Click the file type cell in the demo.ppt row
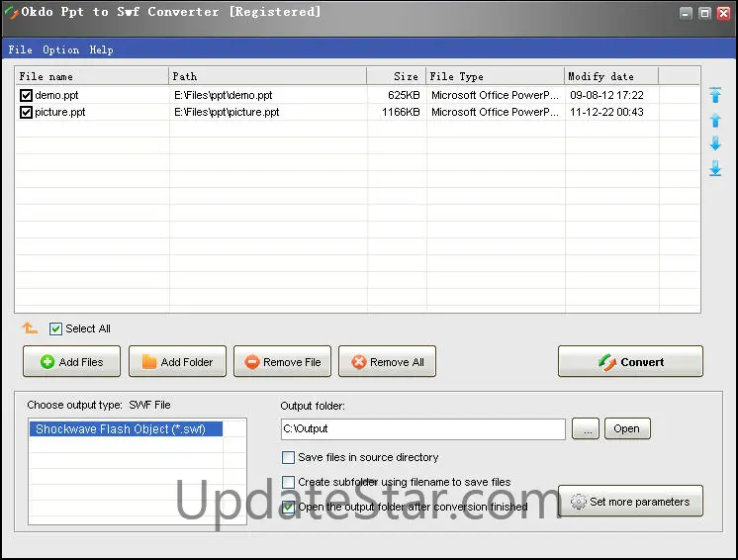This screenshot has width=738, height=560. (496, 96)
